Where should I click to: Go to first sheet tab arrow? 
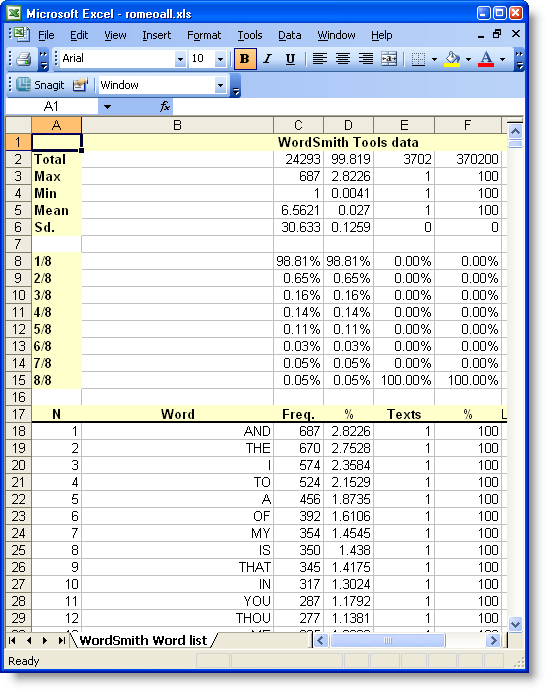12,641
